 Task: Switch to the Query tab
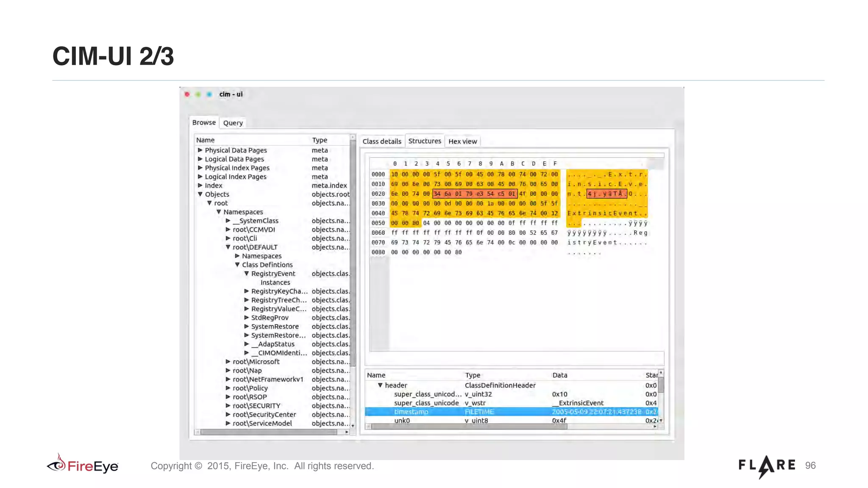233,123
